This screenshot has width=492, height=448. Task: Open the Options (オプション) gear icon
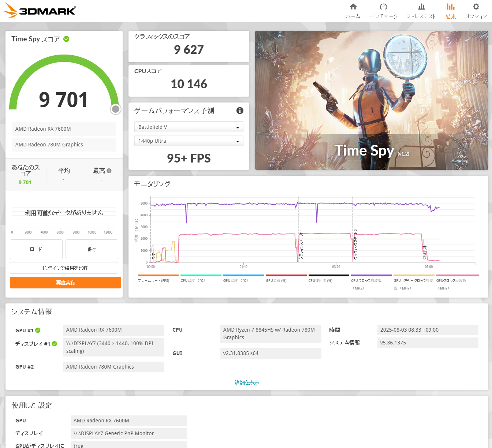(x=476, y=7)
